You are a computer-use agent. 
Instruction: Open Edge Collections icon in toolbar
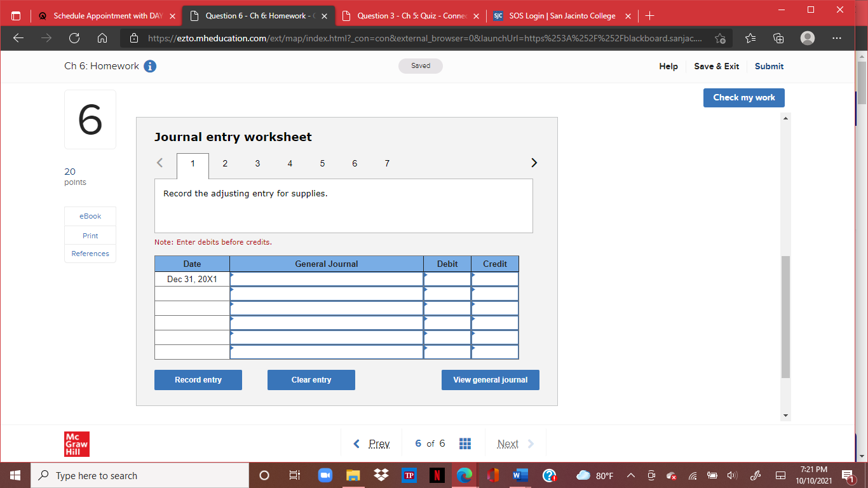778,38
